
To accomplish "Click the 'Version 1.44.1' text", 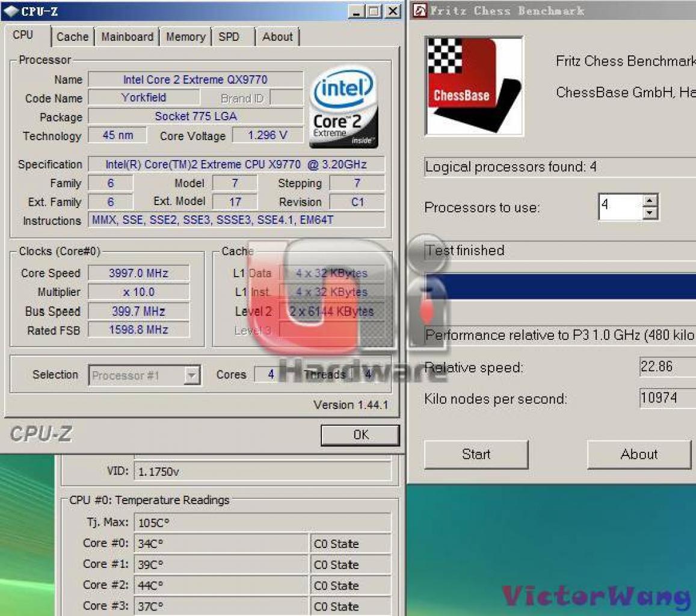I will (351, 405).
